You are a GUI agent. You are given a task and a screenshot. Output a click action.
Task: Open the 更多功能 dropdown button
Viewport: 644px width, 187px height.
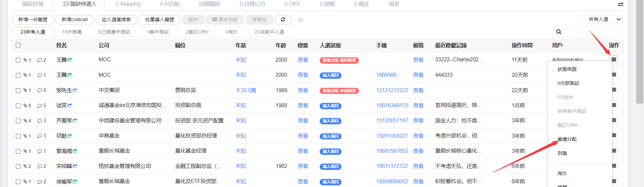[x=225, y=20]
